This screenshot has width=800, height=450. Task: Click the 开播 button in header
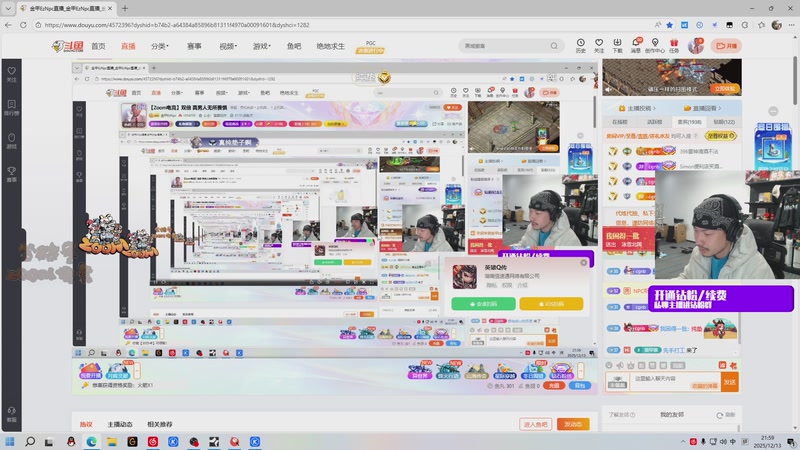[x=727, y=46]
